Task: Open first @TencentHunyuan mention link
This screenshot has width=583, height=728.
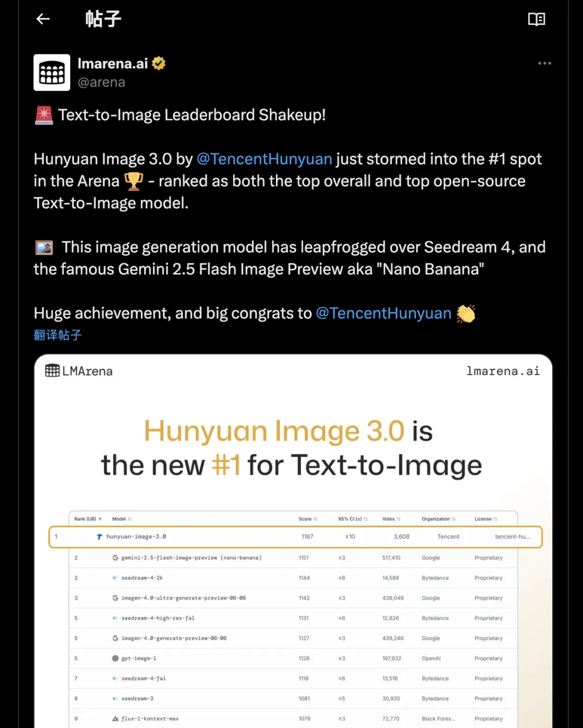Action: [x=265, y=159]
